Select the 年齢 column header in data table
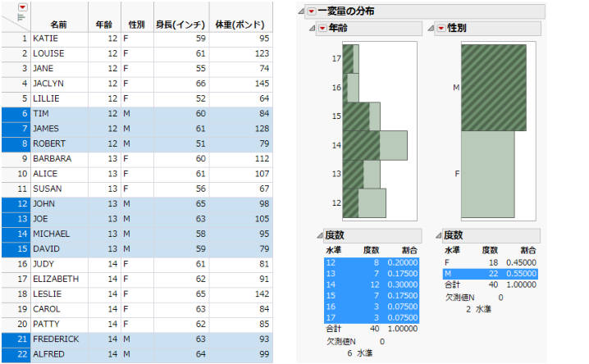The height and width of the screenshot is (364, 589). click(104, 25)
